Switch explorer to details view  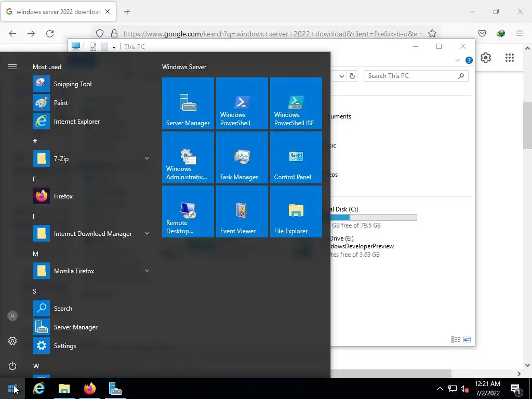(456, 339)
